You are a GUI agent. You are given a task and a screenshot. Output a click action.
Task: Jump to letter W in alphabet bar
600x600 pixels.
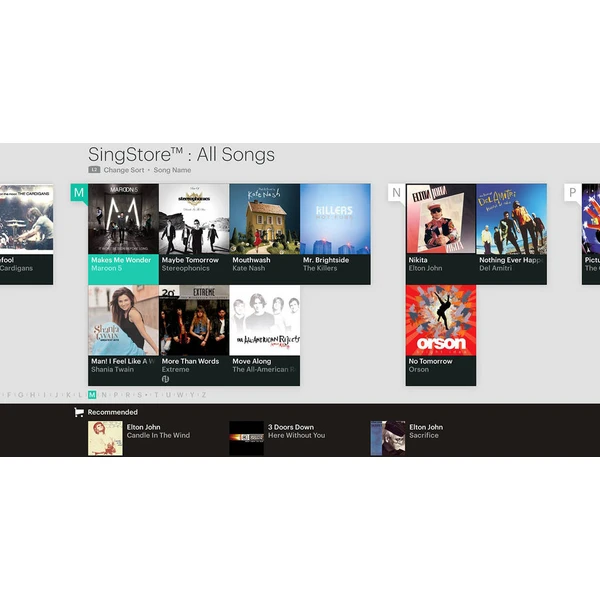tap(180, 395)
